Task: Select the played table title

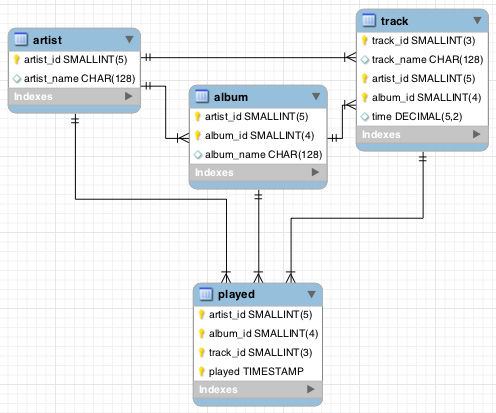Action: click(236, 294)
